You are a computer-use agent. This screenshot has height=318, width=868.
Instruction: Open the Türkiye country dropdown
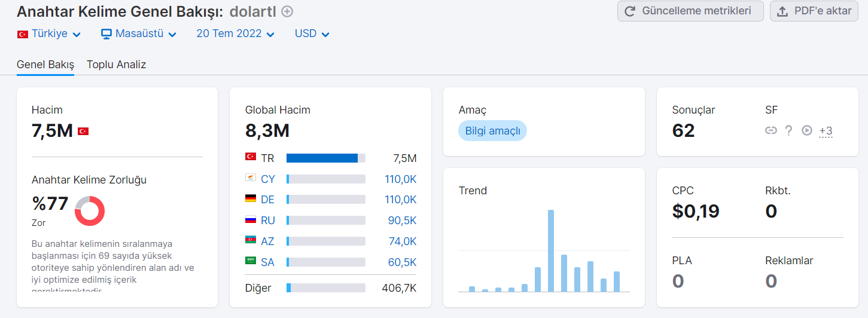coord(49,34)
